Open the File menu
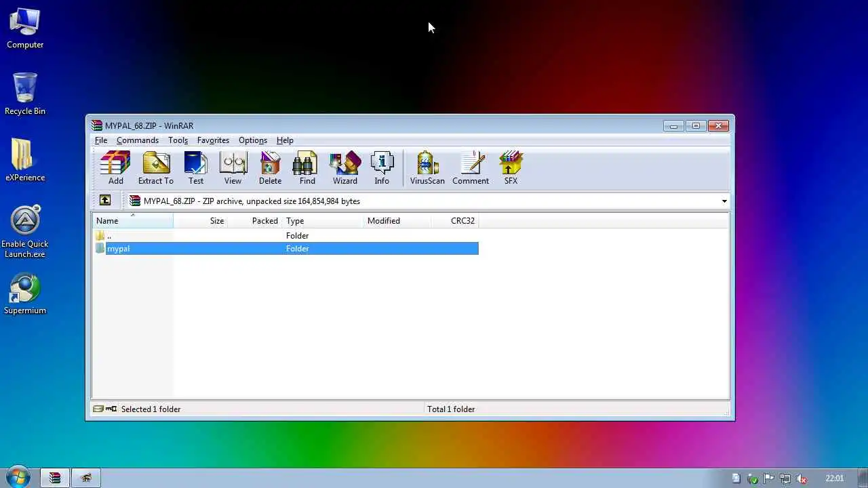Viewport: 868px width, 488px height. pyautogui.click(x=101, y=140)
